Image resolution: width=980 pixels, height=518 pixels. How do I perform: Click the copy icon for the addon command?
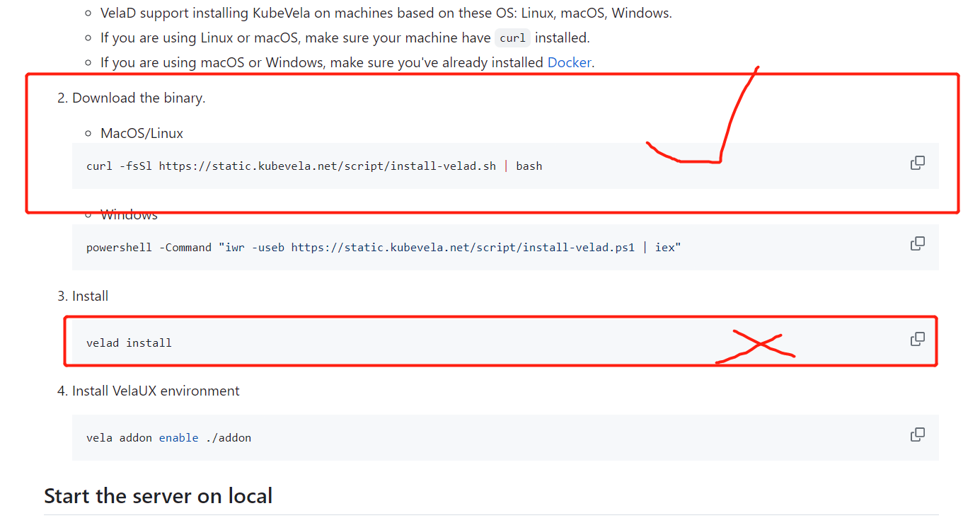tap(917, 434)
